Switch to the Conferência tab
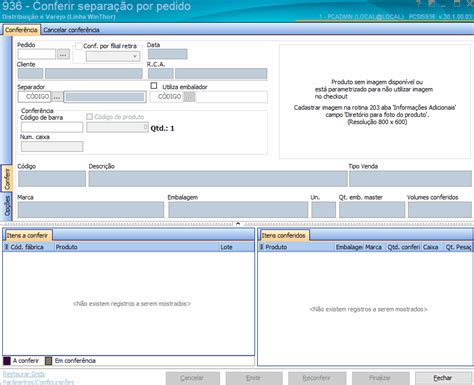 point(21,30)
